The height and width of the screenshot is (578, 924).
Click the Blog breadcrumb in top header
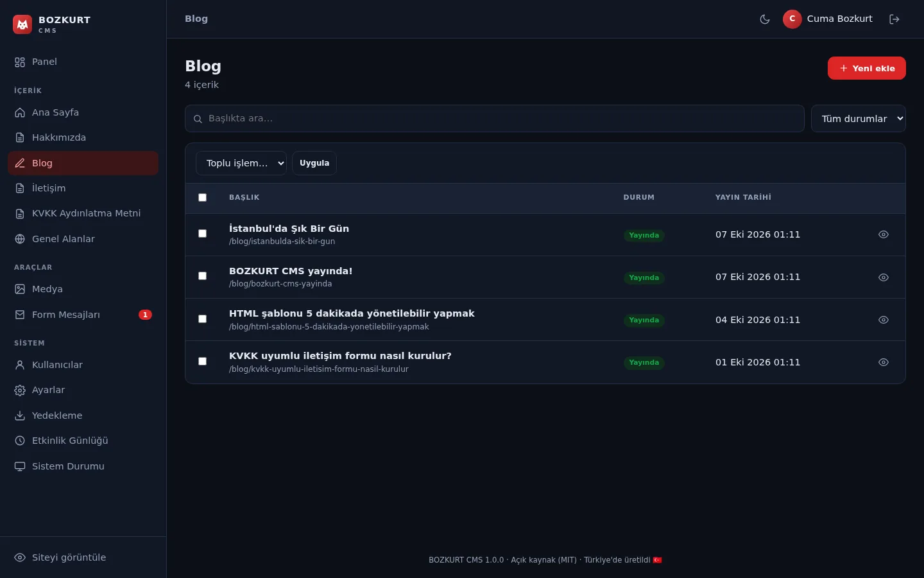point(196,19)
